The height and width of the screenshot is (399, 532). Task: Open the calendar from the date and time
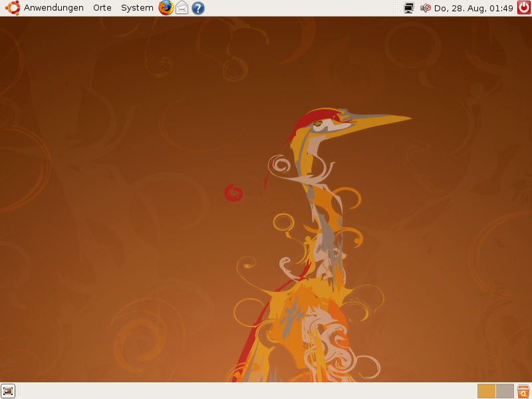pos(473,8)
